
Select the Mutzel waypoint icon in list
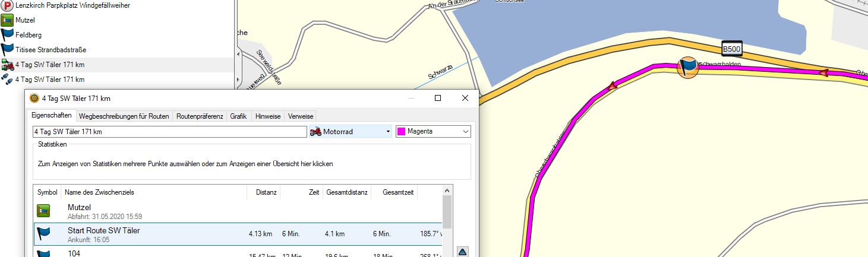coord(7,20)
